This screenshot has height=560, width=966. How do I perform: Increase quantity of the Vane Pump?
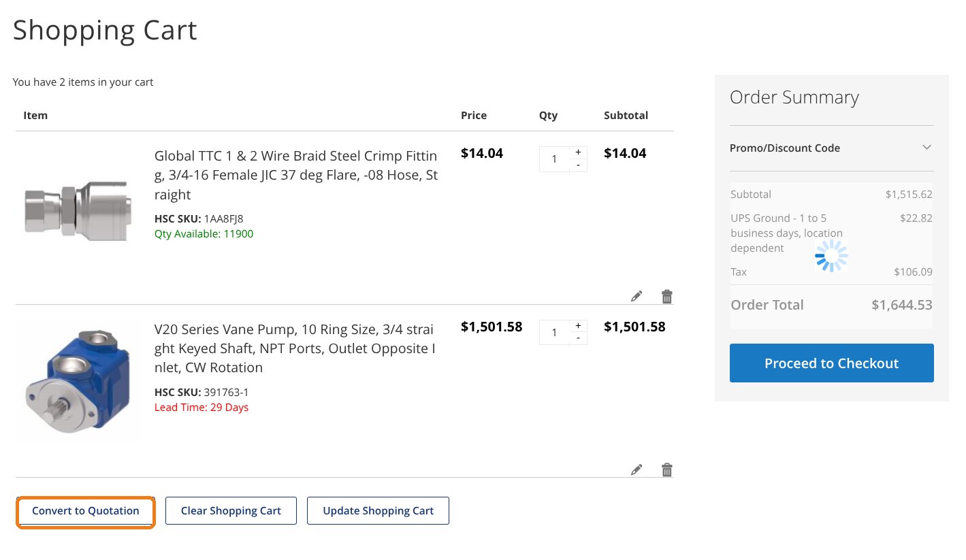pyautogui.click(x=578, y=326)
